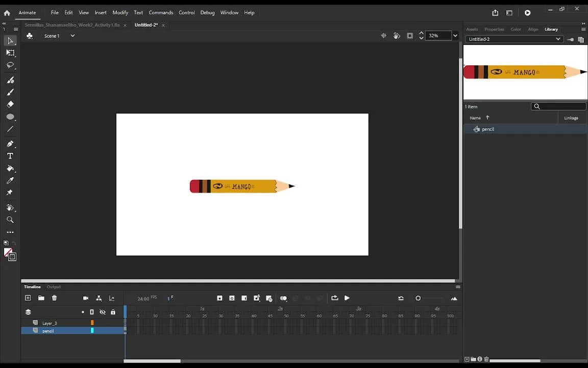Open the Untitled-2 library document dropdown

[514, 39]
